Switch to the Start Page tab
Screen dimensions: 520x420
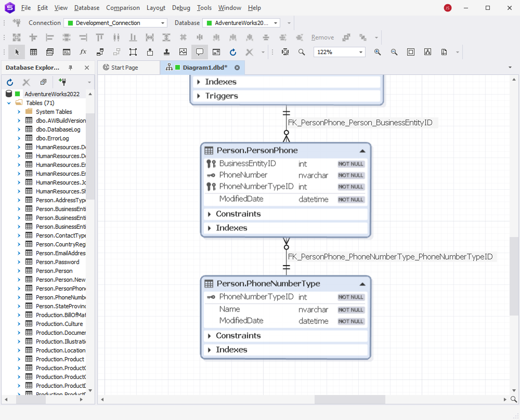point(127,68)
